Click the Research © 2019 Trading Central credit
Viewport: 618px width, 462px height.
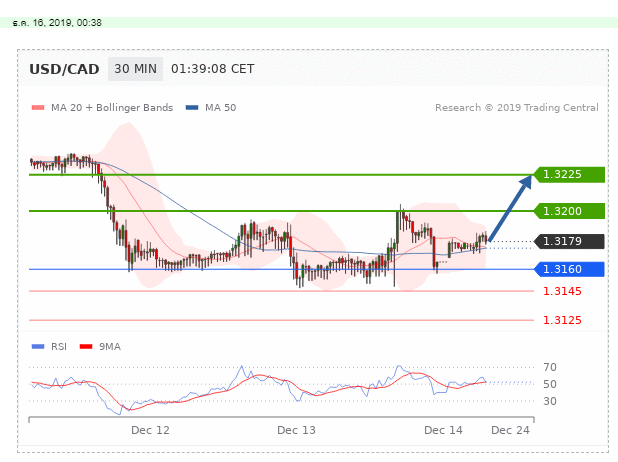(x=517, y=108)
